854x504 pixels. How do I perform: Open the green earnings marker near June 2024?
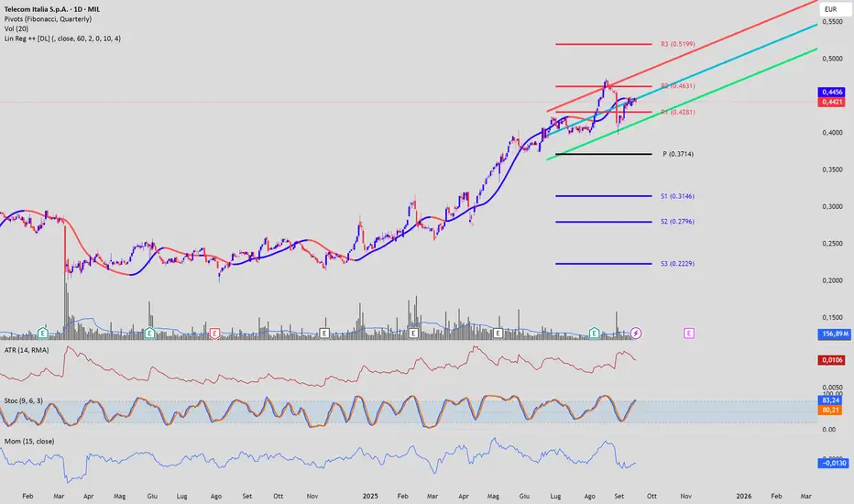coord(149,333)
